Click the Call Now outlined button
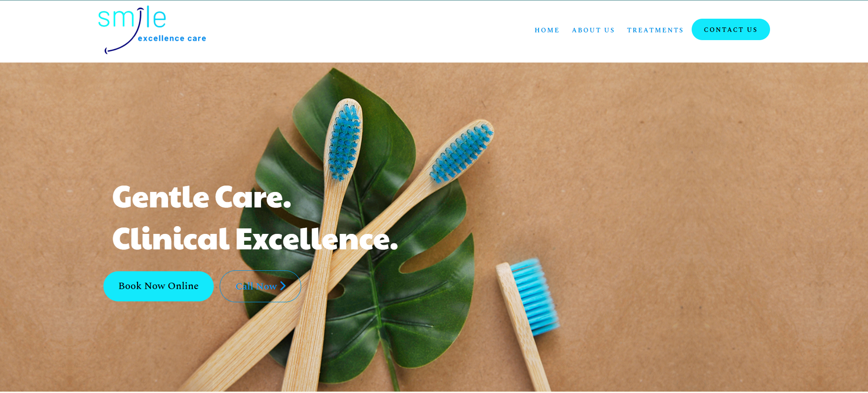 pyautogui.click(x=260, y=286)
